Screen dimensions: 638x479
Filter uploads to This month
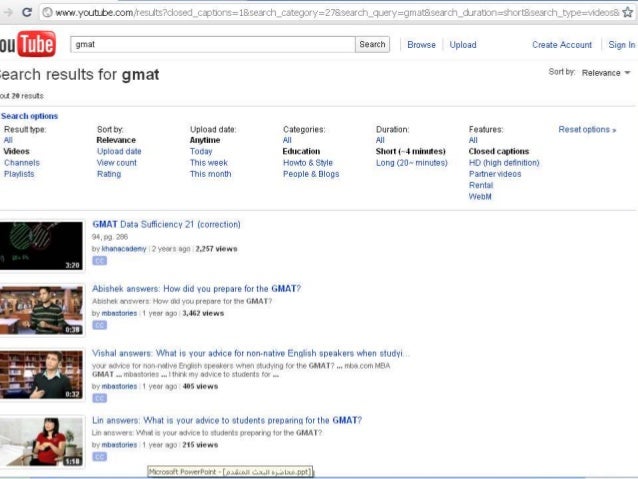pyautogui.click(x=210, y=174)
